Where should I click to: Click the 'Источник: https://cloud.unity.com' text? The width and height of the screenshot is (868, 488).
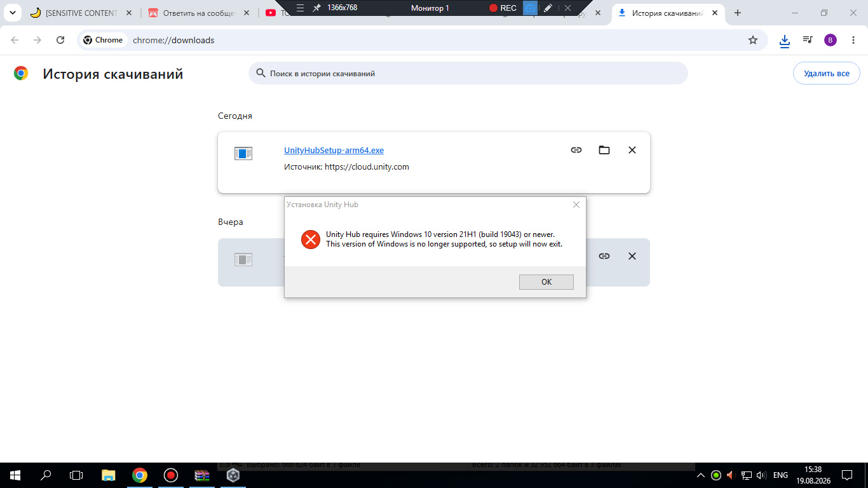346,167
